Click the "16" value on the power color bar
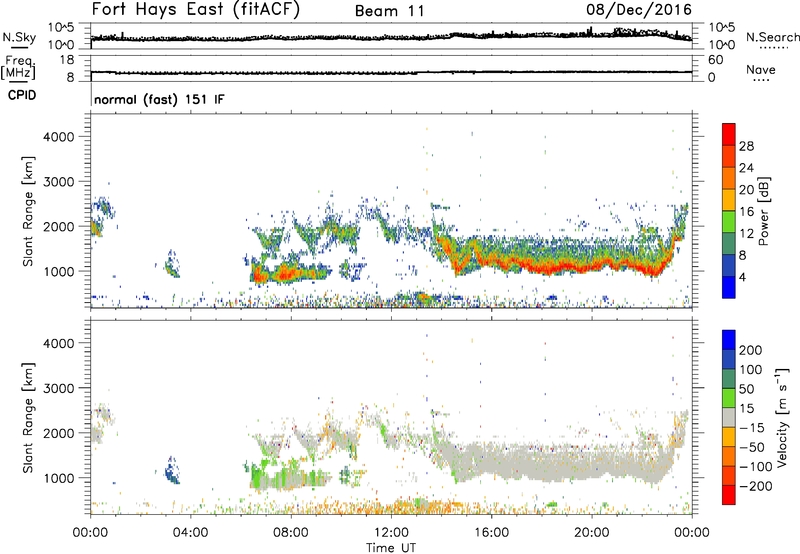Screen dimensions: 800x554 [x=746, y=212]
